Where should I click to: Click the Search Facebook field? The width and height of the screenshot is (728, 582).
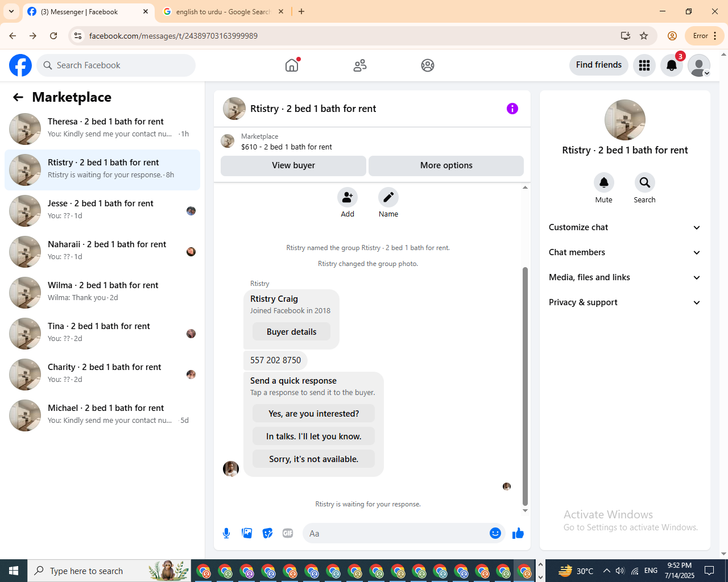pyautogui.click(x=116, y=65)
